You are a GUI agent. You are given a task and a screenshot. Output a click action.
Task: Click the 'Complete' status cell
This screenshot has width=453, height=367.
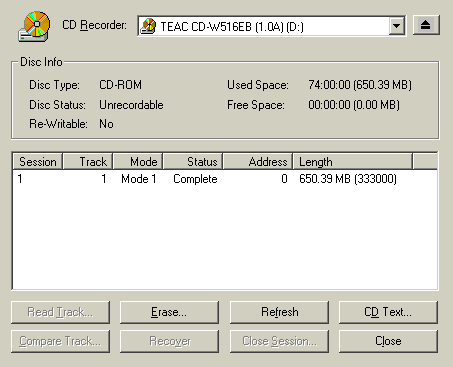pos(195,179)
